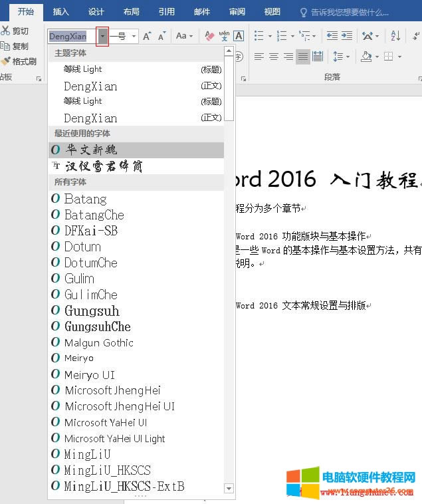
Task: Click the sort A-Z icon
Action: click(x=395, y=36)
